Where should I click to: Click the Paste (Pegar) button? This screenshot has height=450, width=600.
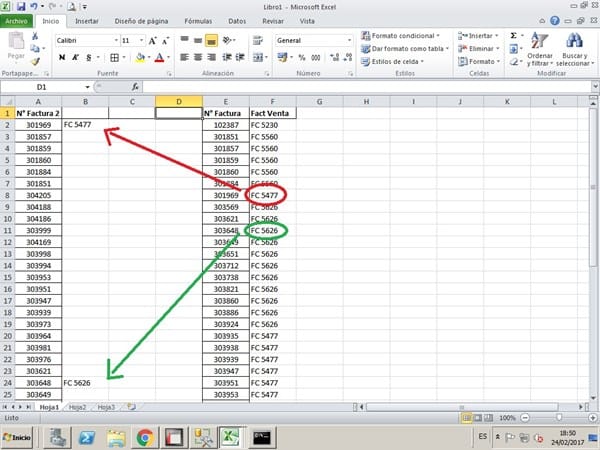click(x=16, y=46)
